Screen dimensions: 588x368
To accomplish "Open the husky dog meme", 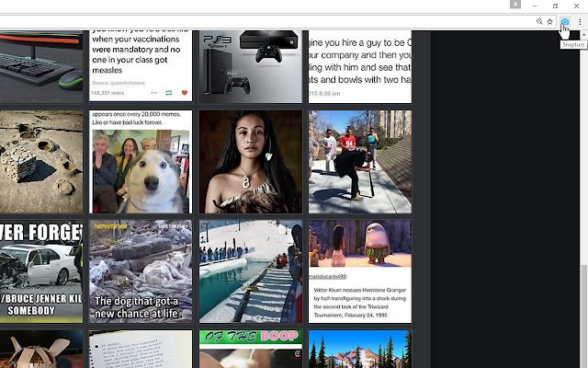I will pos(141,162).
